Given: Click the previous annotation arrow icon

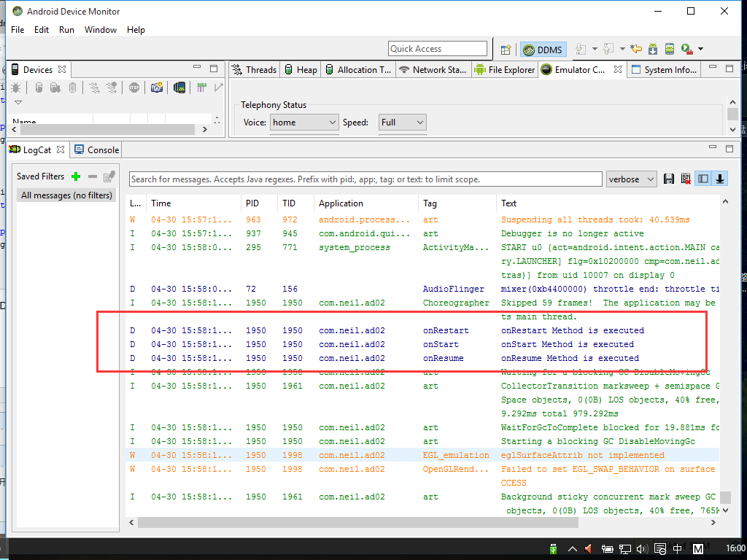Looking at the screenshot, I should pyautogui.click(x=608, y=49).
